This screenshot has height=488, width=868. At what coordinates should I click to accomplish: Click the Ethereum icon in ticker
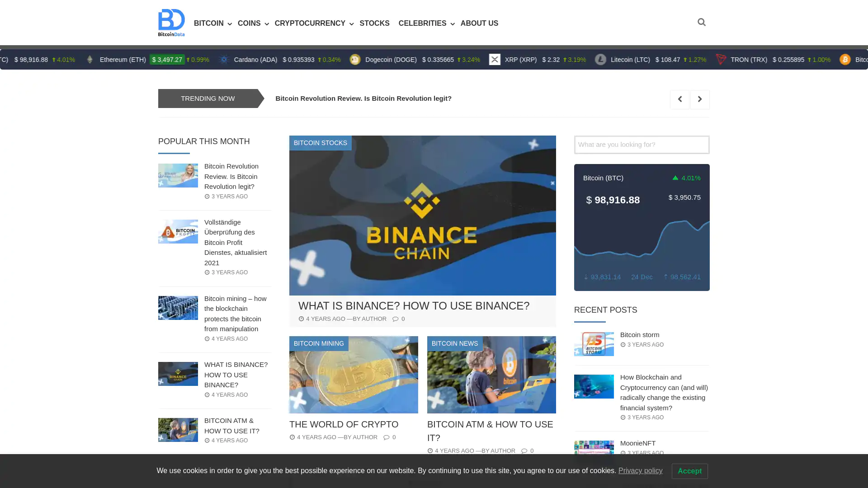90,60
